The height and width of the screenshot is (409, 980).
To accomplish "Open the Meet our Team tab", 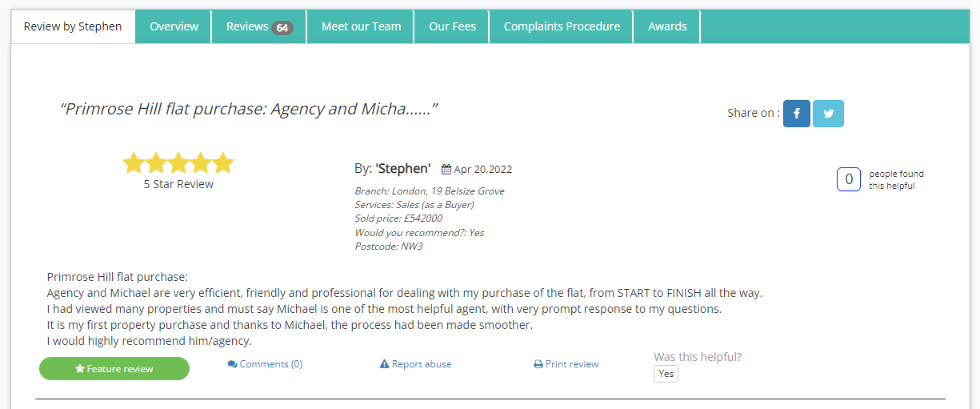I will 361,26.
